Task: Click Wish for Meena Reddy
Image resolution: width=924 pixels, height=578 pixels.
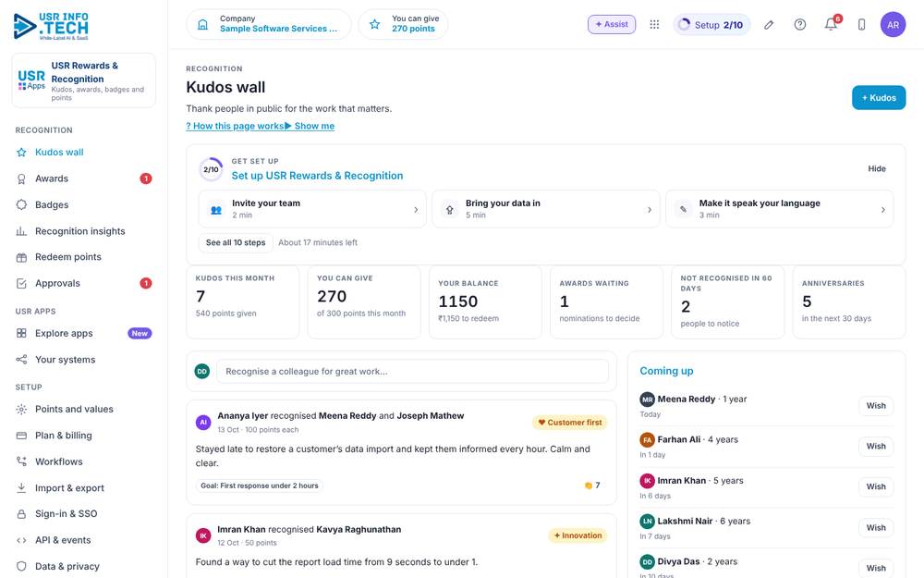Action: (x=876, y=406)
